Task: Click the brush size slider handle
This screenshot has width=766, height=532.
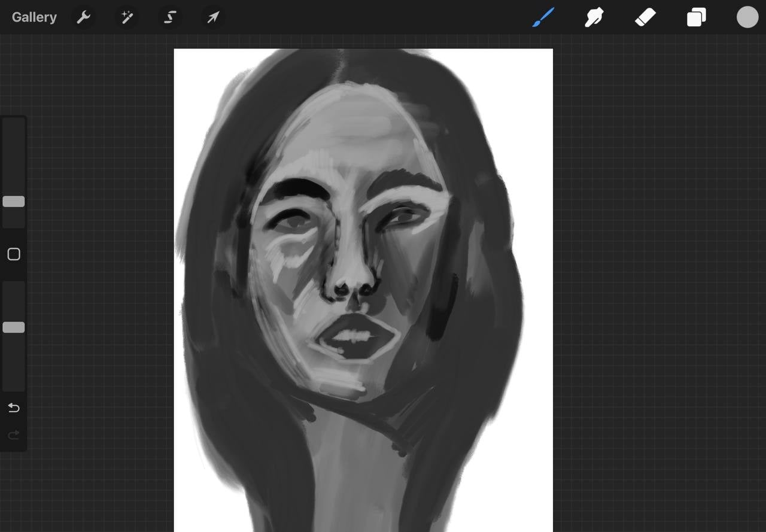Action: pyautogui.click(x=14, y=202)
